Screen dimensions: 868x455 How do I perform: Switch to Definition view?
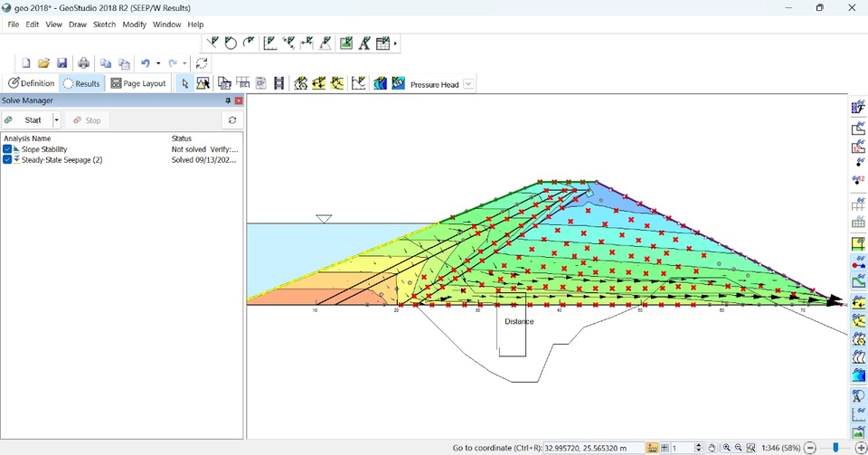tap(32, 83)
